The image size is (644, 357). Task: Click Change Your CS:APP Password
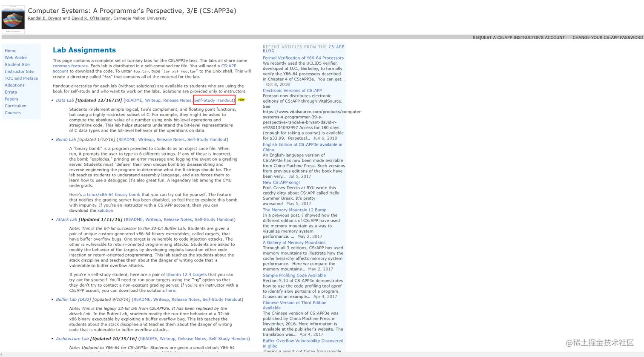click(608, 37)
